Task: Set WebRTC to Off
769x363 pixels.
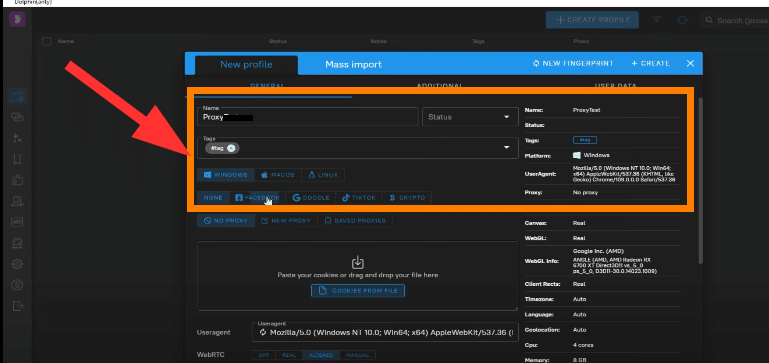Action: tap(264, 355)
